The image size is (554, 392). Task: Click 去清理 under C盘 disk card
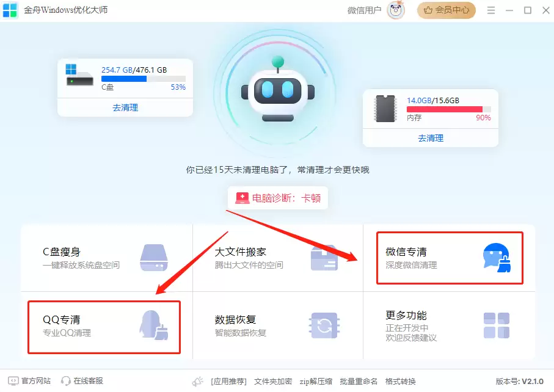coord(125,107)
